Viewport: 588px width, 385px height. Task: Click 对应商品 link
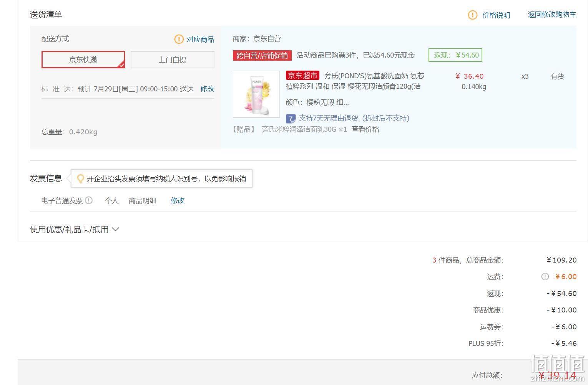coord(200,40)
